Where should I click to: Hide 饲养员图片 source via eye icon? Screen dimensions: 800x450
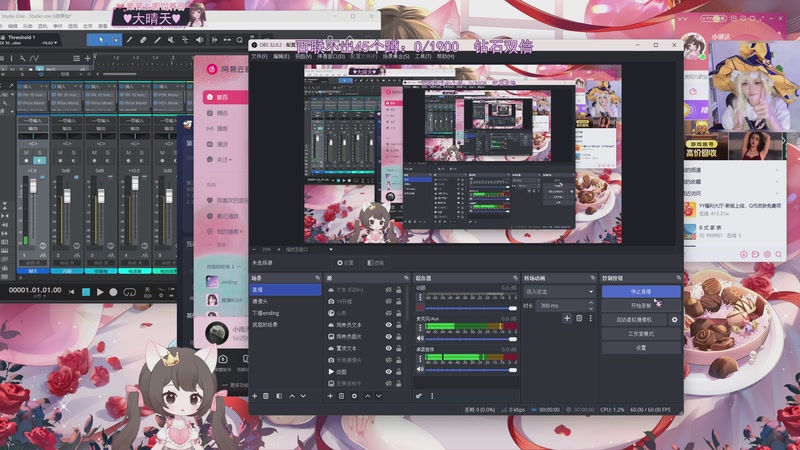click(388, 337)
